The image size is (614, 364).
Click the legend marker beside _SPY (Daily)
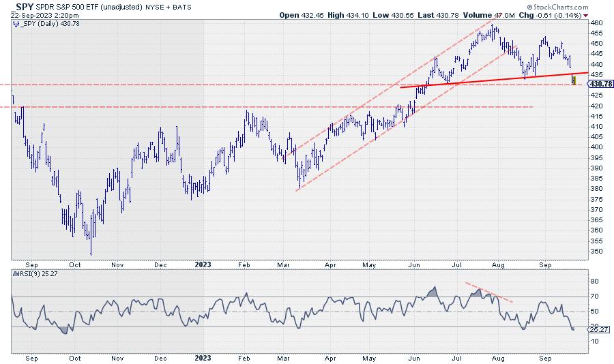pyautogui.click(x=15, y=23)
